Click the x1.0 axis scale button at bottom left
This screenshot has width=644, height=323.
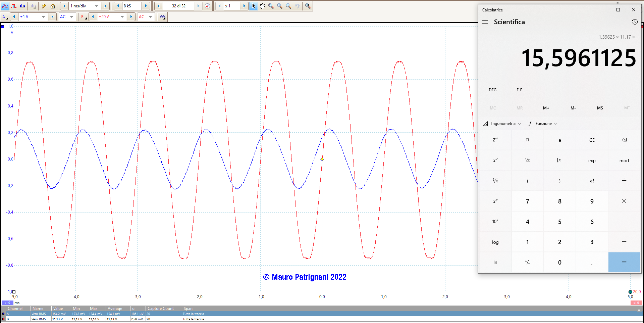7,303
